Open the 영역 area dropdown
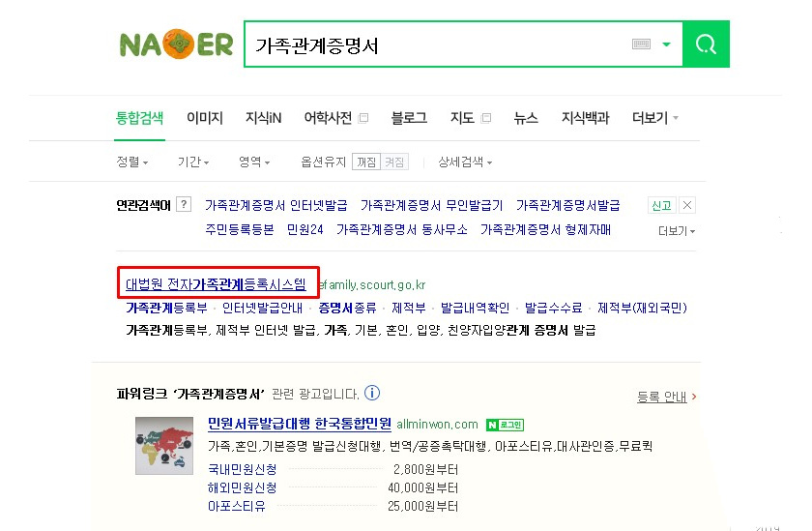812x531 pixels. pyautogui.click(x=254, y=162)
